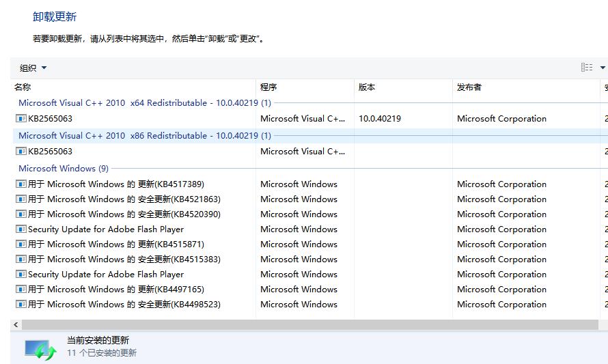This screenshot has height=364, width=608.
Task: Select KB2565063 with version 10.0.40219
Action: (50, 119)
